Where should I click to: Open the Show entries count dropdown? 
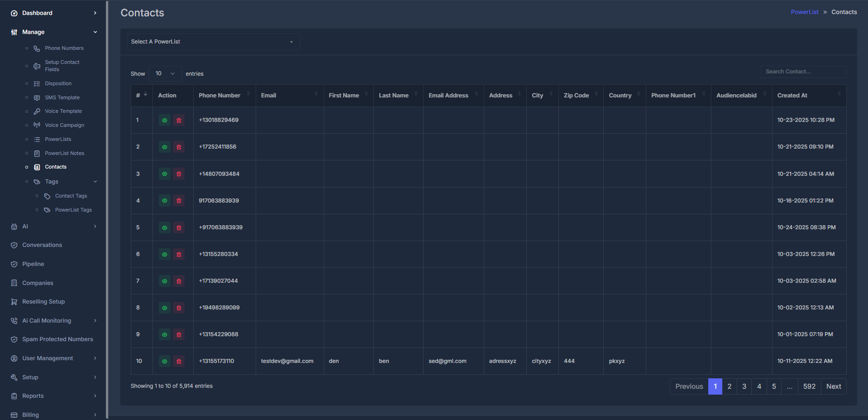[165, 73]
